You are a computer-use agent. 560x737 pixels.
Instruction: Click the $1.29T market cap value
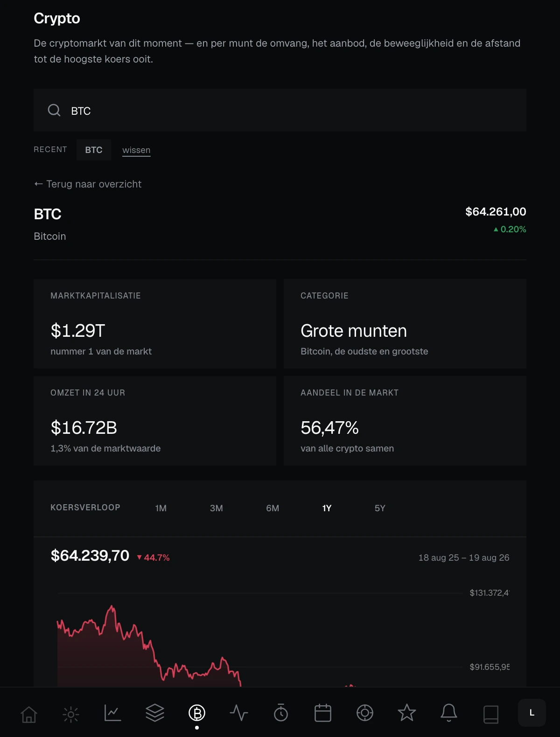coord(78,331)
